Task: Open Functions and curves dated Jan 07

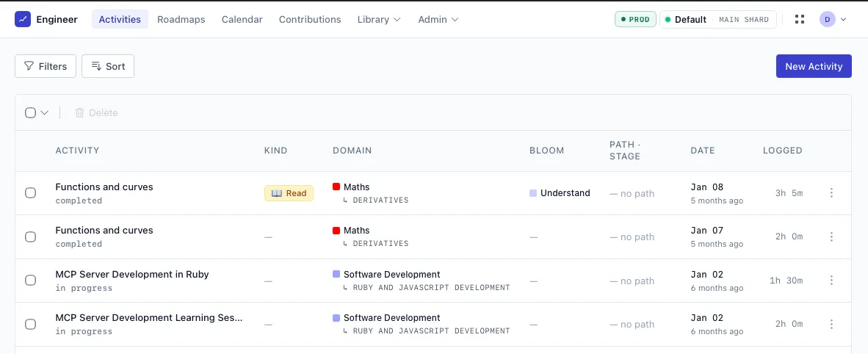Action: [x=104, y=230]
